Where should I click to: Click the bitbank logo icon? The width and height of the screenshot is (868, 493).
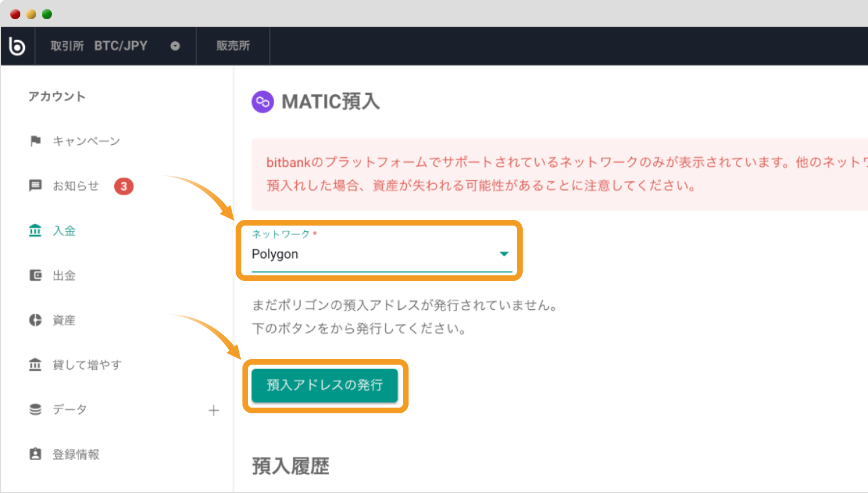point(18,46)
